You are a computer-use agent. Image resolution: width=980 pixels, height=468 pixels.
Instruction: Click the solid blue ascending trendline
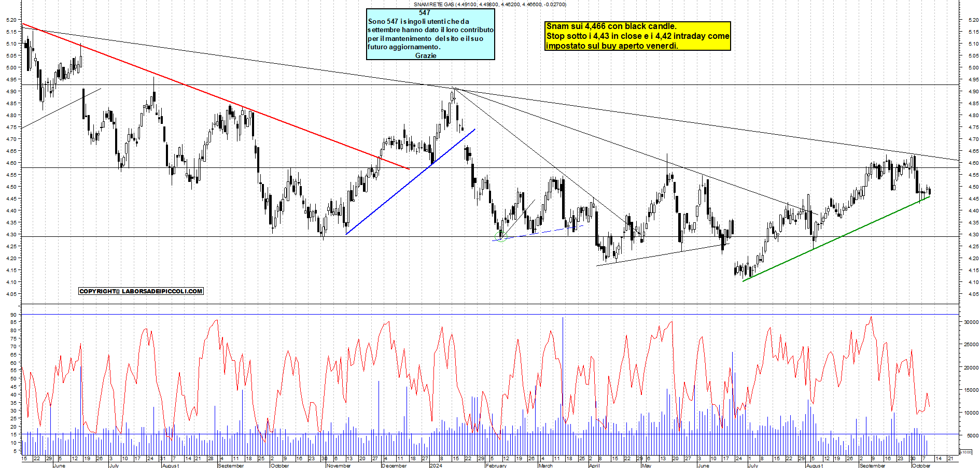coord(410,182)
